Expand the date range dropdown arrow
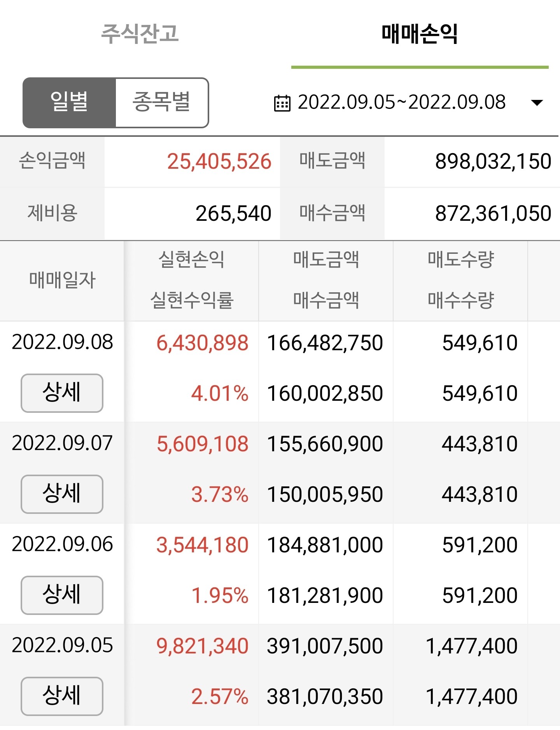The width and height of the screenshot is (560, 730). click(x=537, y=103)
